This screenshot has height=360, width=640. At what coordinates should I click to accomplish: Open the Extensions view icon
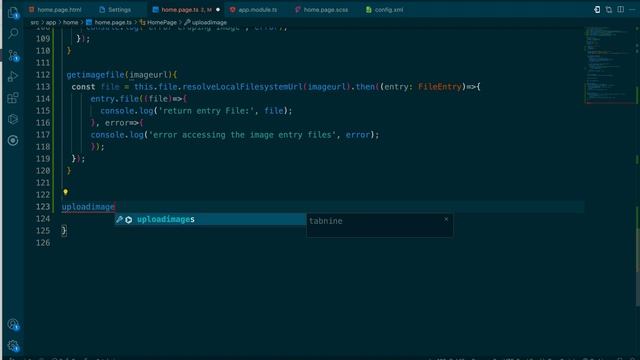13,98
